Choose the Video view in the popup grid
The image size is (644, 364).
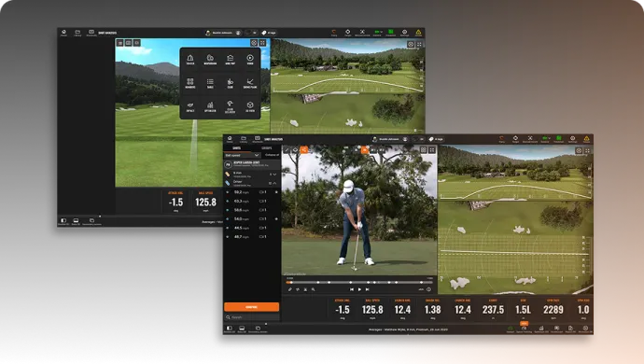pyautogui.click(x=250, y=60)
